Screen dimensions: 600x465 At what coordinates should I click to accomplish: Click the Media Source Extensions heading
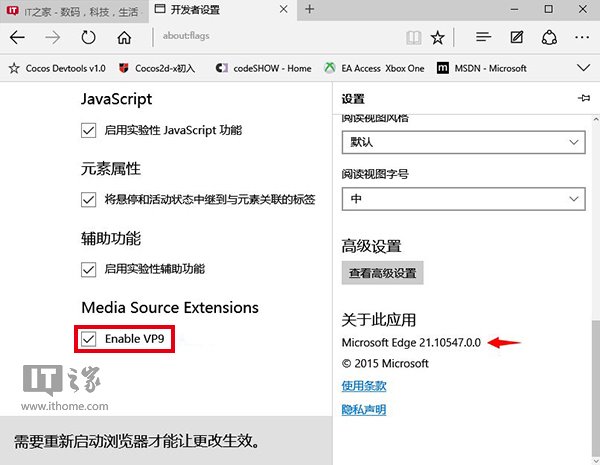(170, 308)
